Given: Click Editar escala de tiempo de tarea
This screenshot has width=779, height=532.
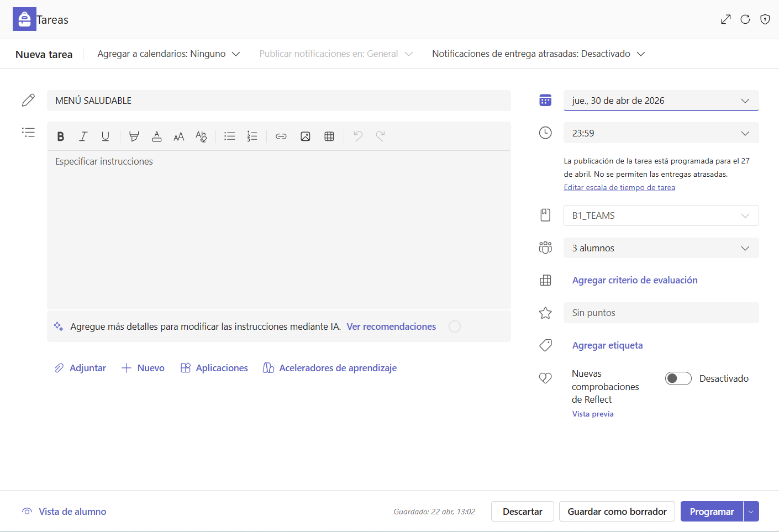Looking at the screenshot, I should (619, 187).
